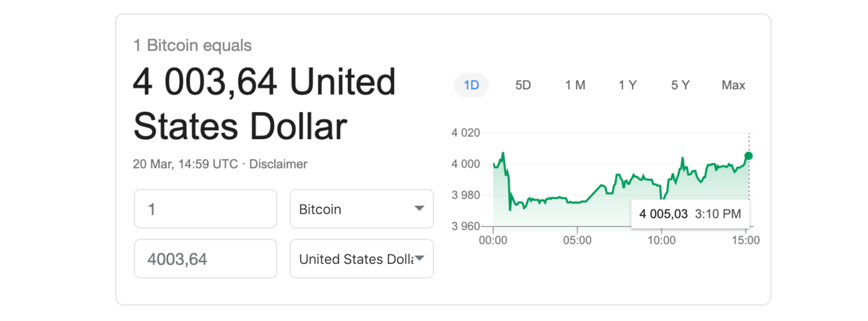Click the Bitcoin amount field showing 1
The image size is (868, 321).
coord(205,209)
